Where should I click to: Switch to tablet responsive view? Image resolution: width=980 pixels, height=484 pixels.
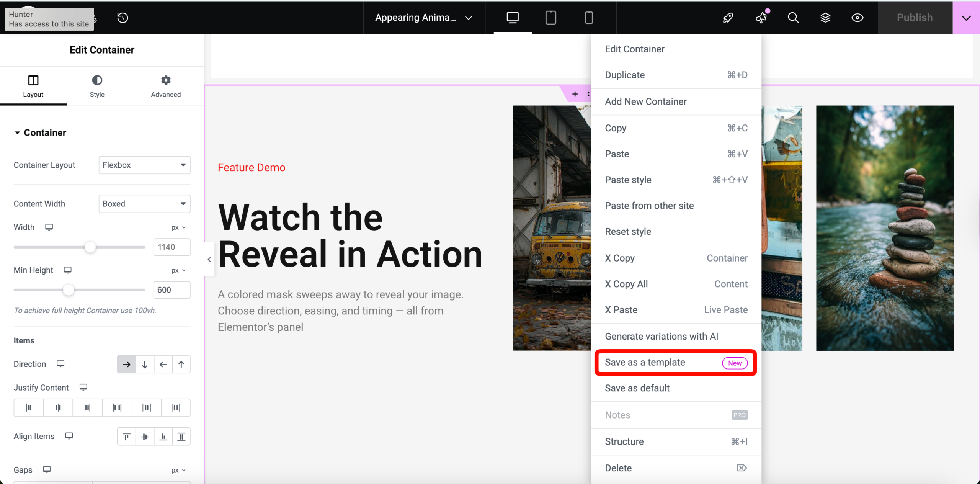(x=550, y=18)
